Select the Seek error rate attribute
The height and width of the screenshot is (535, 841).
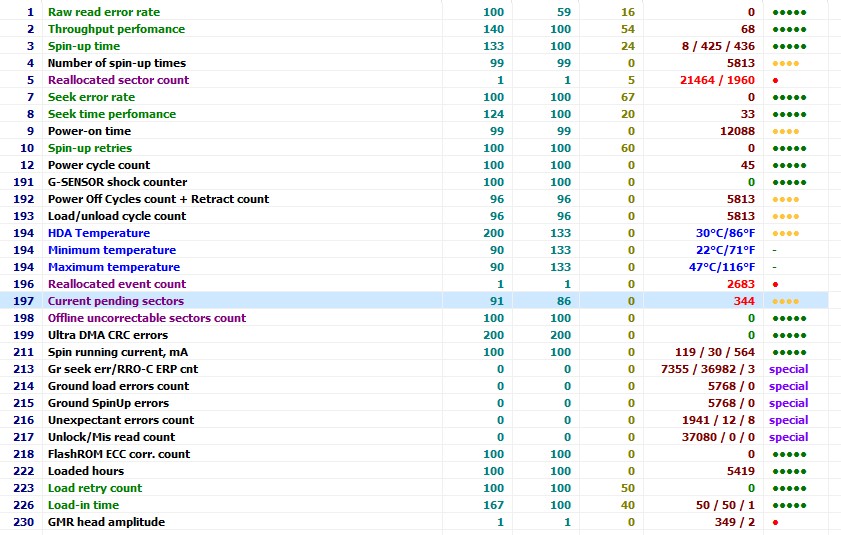91,97
